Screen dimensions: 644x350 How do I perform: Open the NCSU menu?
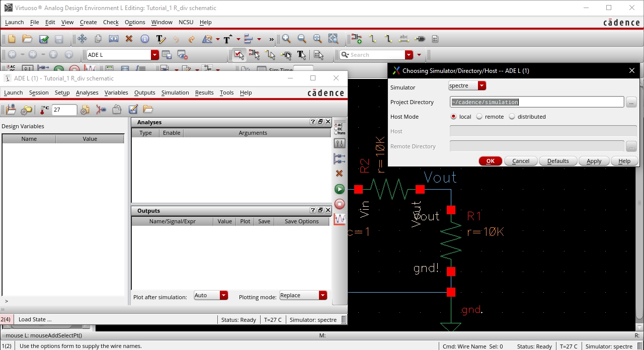[x=186, y=22]
